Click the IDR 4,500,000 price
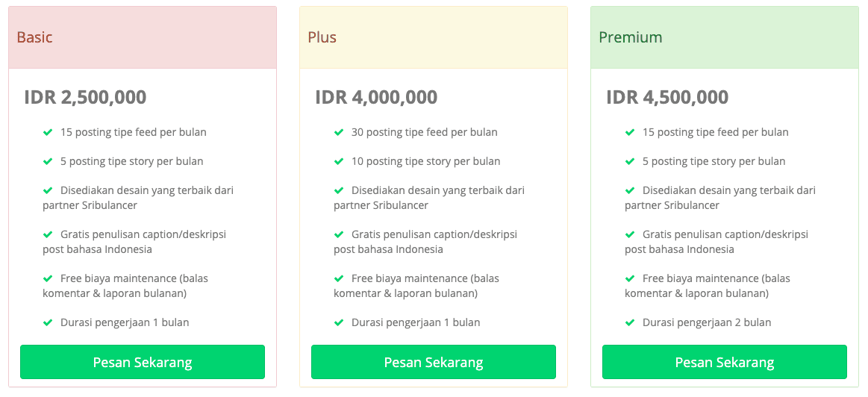Image resolution: width=868 pixels, height=397 pixels. [x=667, y=97]
